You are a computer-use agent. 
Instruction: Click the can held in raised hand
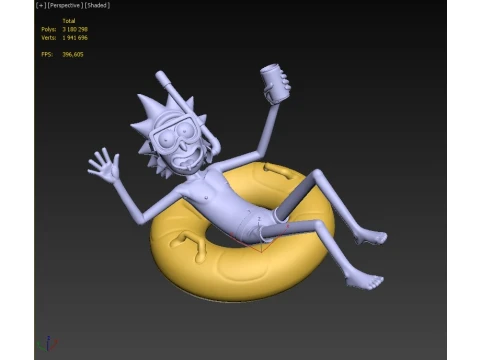[x=274, y=83]
